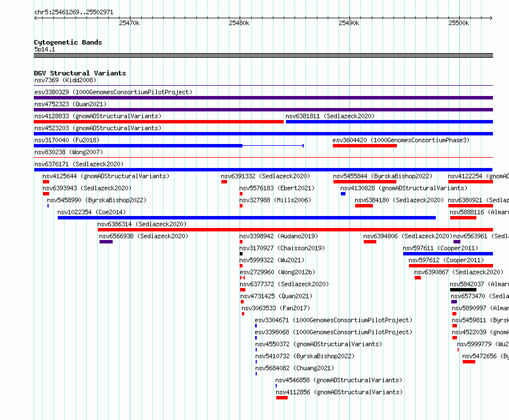Click the nsv5576183 (Ebert2021) label

pos(277,188)
